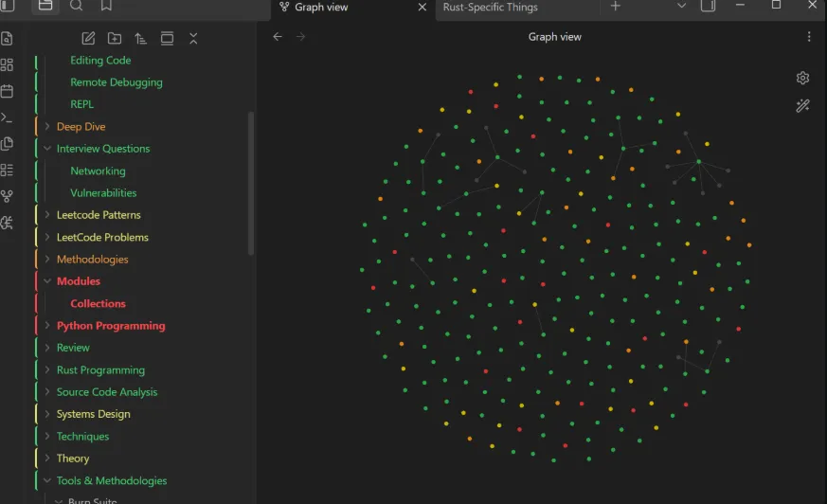Expand the Rust Programming folder

(47, 369)
